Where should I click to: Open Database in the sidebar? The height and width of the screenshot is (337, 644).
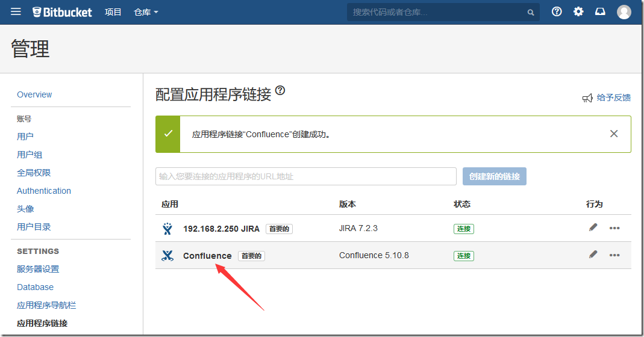[x=36, y=287]
